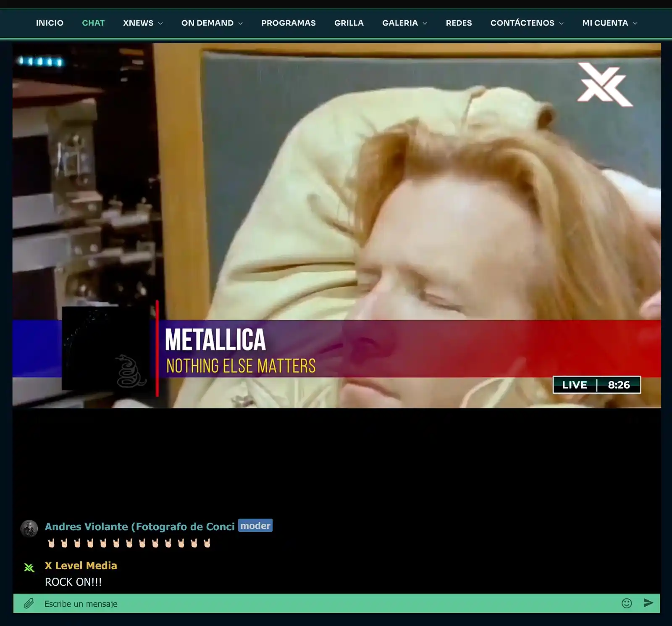Open the GRILLA schedule page

(349, 23)
